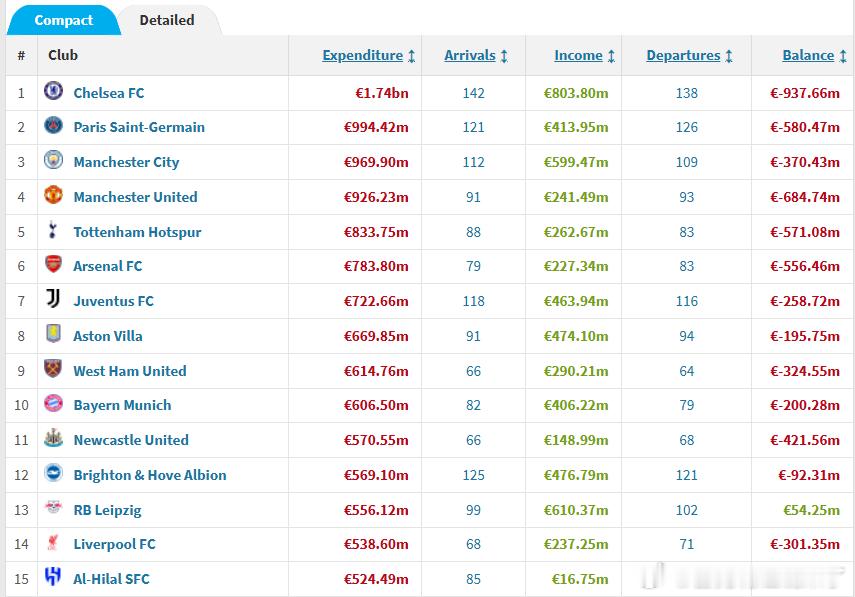Open the Brighton & Hove Albion link

pos(150,475)
